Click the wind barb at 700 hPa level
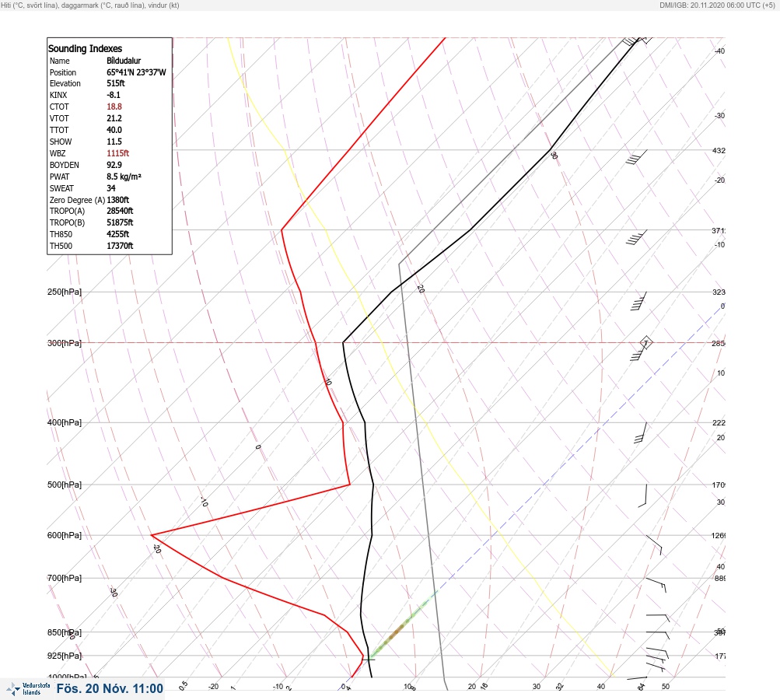 [656, 585]
